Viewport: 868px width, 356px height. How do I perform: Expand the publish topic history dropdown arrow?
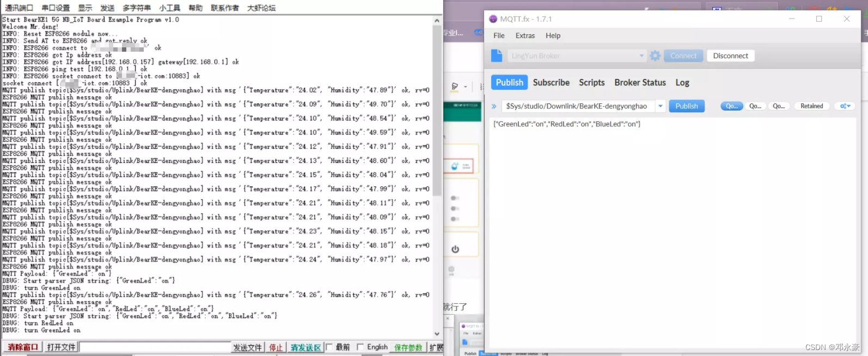(x=660, y=106)
